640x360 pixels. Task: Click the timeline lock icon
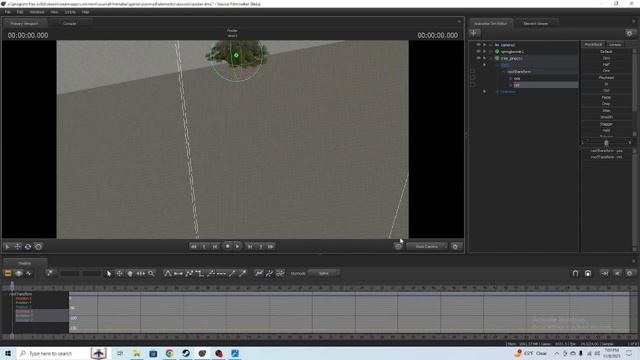point(588,273)
